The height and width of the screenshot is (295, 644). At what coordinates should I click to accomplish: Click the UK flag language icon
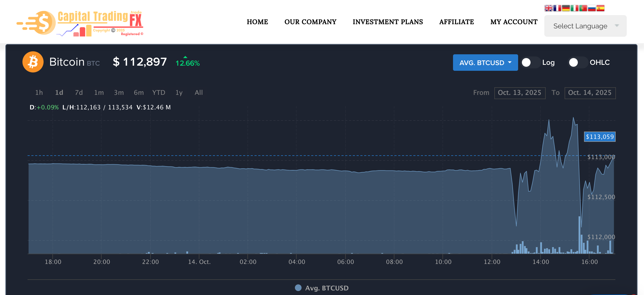(548, 8)
